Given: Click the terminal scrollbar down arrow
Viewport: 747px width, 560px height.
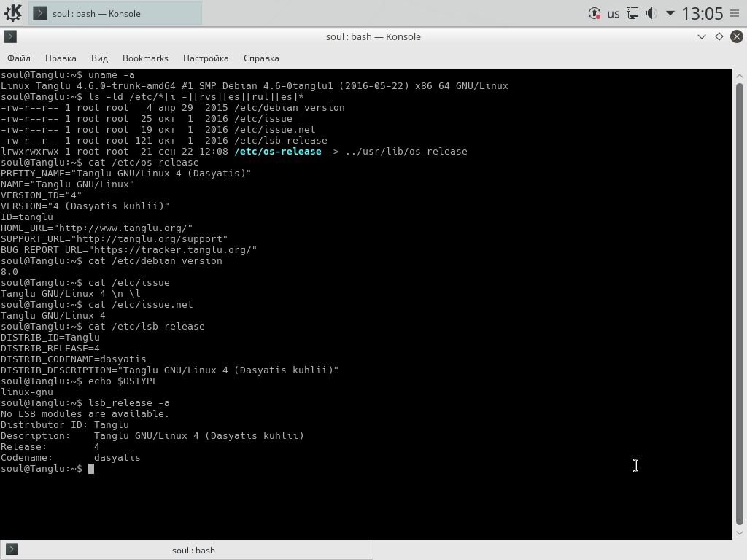Looking at the screenshot, I should [740, 533].
